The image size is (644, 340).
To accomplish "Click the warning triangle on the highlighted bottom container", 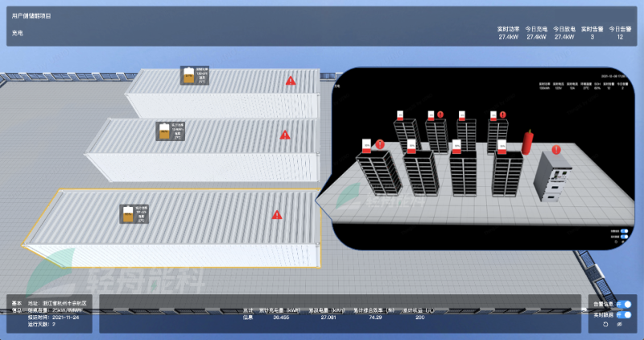I will click(x=277, y=214).
